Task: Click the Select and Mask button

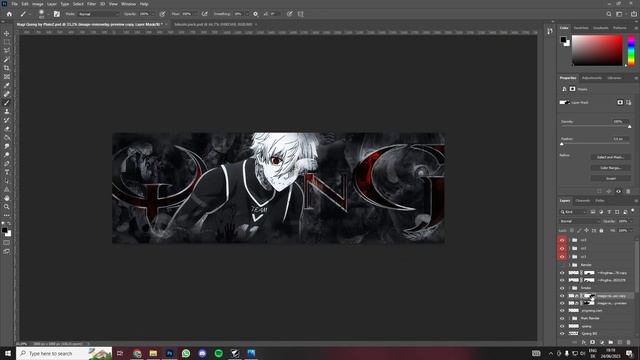Action: point(611,157)
